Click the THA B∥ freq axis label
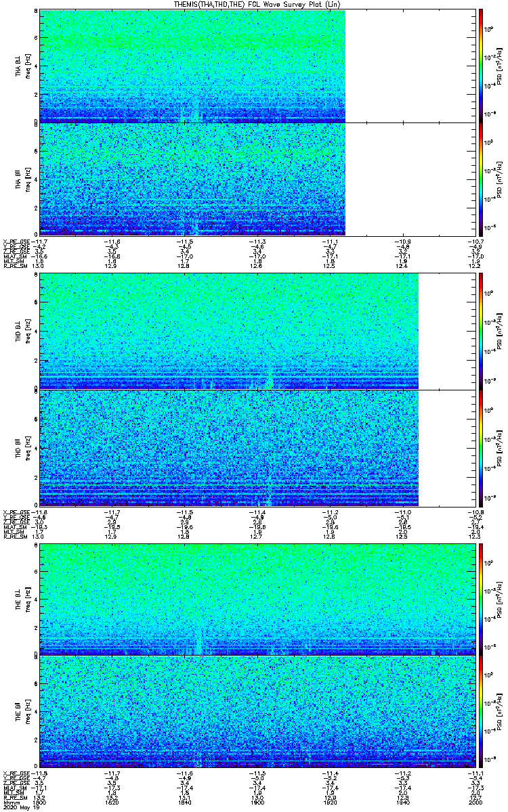Viewport: 508px width, 812px height. tap(28, 179)
